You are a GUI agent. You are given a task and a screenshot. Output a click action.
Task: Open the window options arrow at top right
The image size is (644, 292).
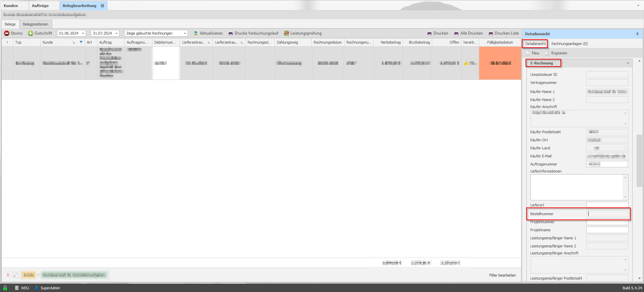point(638,5)
